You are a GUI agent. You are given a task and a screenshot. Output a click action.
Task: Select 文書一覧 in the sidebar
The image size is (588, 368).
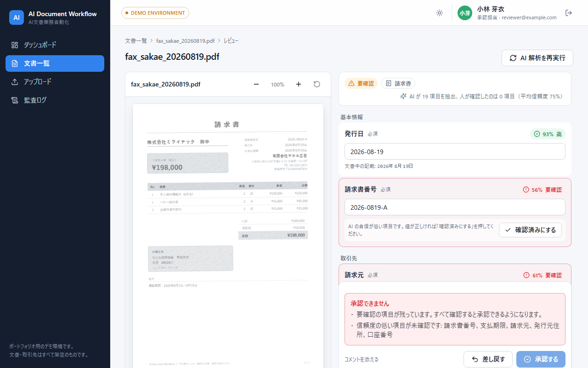[x=55, y=63]
